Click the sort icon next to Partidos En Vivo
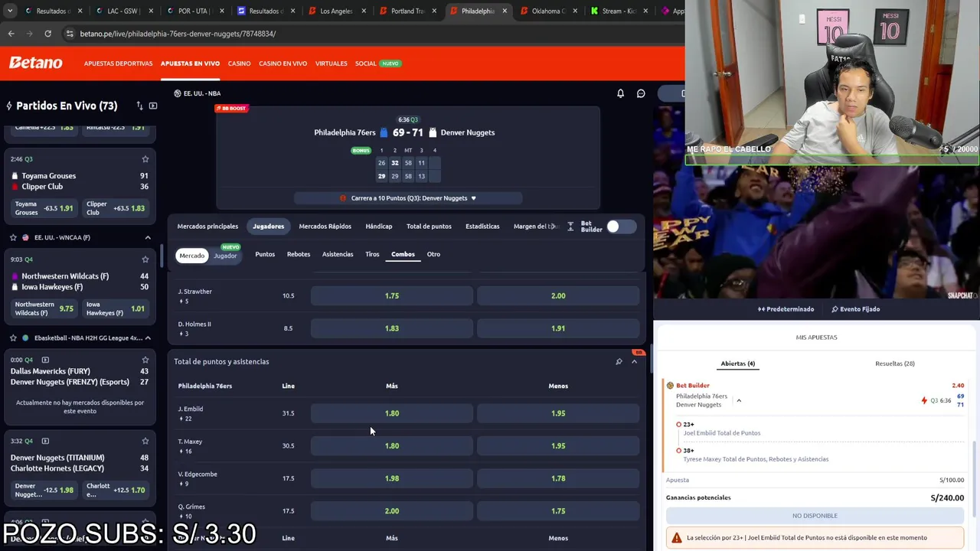The image size is (980, 551). pyautogui.click(x=139, y=106)
